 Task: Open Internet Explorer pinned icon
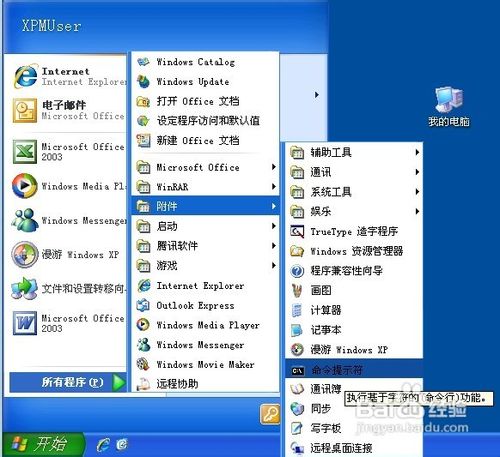(25, 76)
